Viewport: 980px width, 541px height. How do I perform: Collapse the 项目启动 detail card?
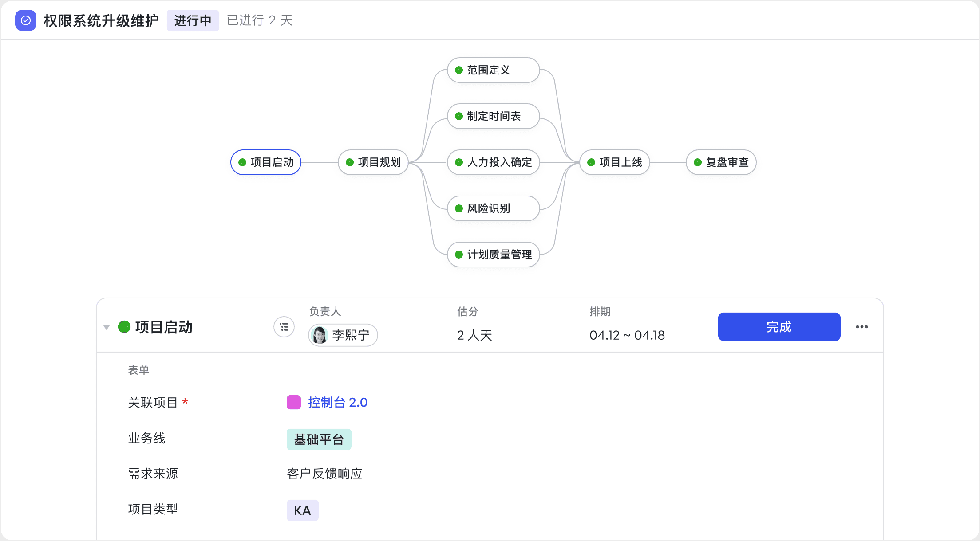point(106,327)
